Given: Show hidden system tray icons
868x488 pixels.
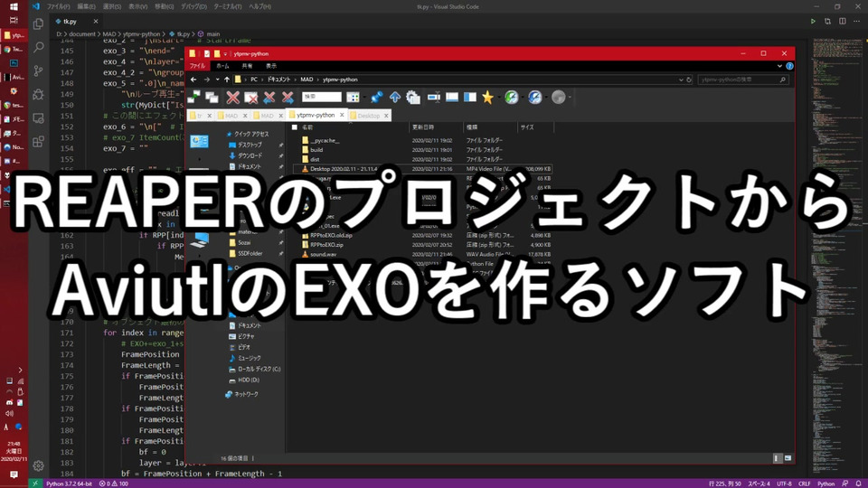Looking at the screenshot, I should pos(20,371).
